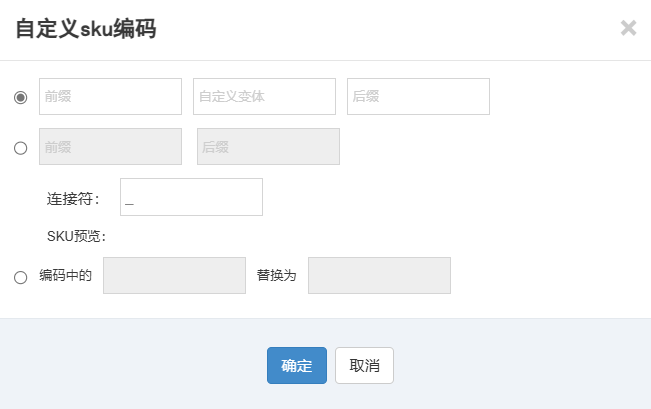
Task: Select the radio for the 自定义变体 row
Action: 20,98
